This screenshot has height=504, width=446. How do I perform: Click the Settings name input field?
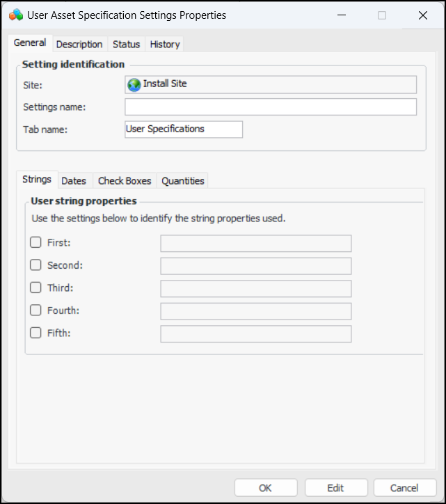click(271, 107)
